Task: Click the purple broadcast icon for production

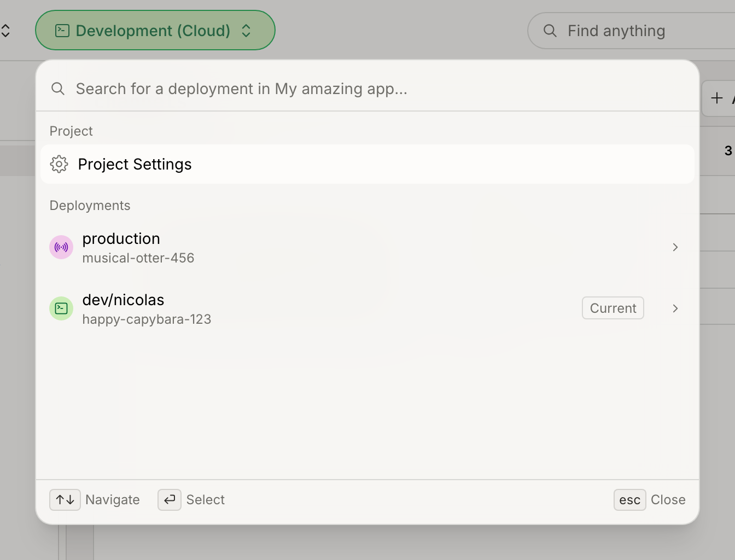Action: click(x=61, y=247)
